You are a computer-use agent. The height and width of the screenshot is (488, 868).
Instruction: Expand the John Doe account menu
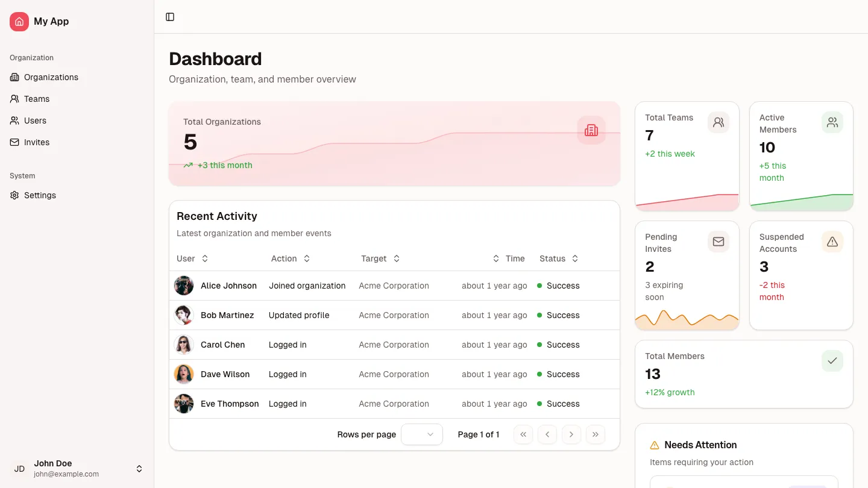pos(139,468)
